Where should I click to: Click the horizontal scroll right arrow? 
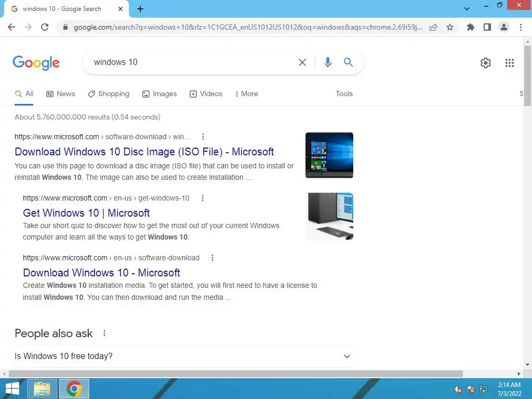[519, 374]
